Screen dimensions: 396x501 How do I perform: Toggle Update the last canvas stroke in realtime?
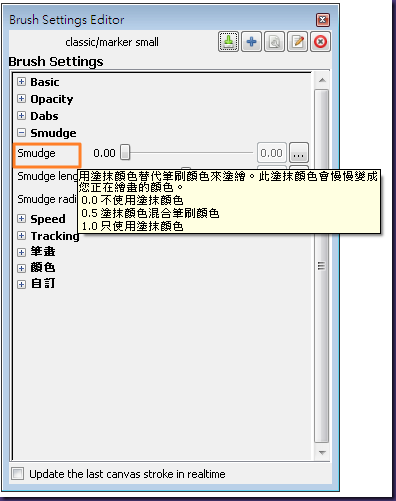click(x=17, y=473)
